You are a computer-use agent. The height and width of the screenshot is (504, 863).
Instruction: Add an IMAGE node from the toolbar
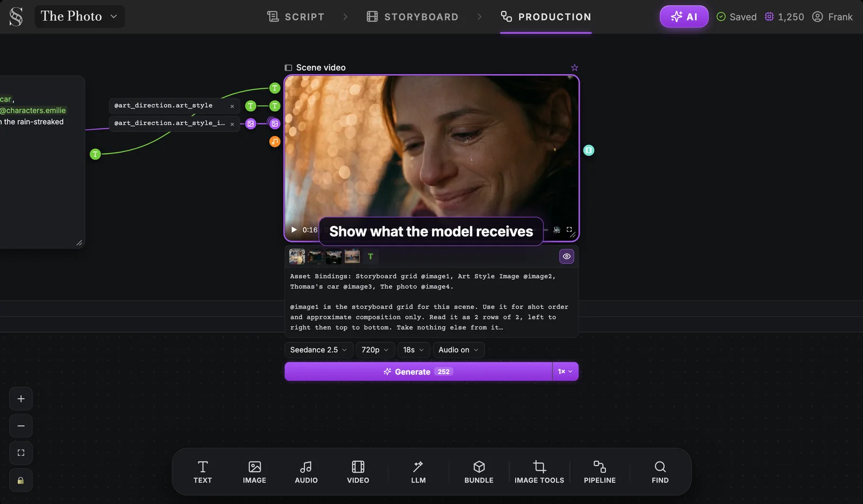point(255,472)
